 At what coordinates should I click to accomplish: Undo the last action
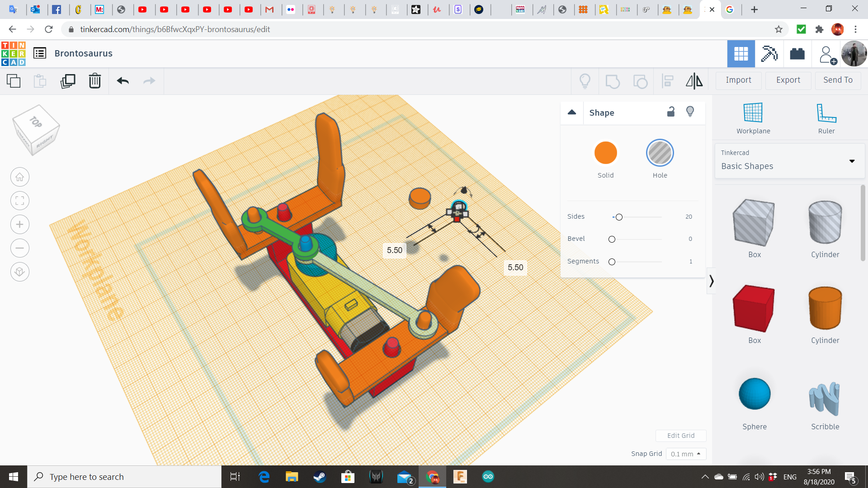click(x=123, y=81)
